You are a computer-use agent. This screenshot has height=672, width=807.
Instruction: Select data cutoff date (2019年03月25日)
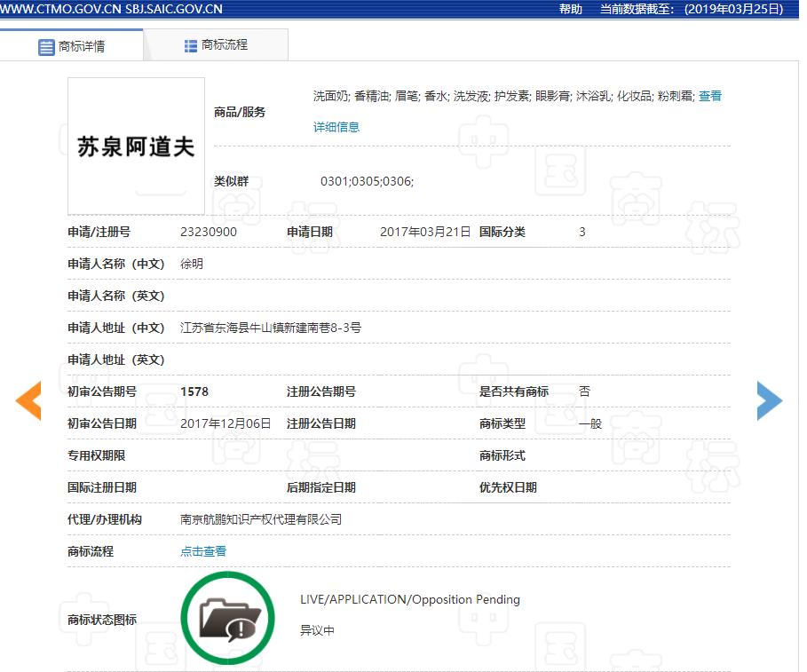pos(734,9)
